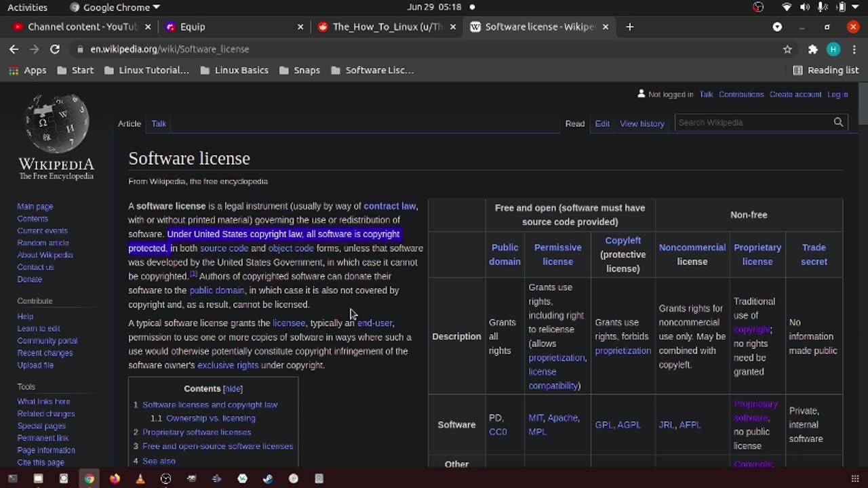Open the Edit tab
The image size is (868, 488).
pos(602,123)
